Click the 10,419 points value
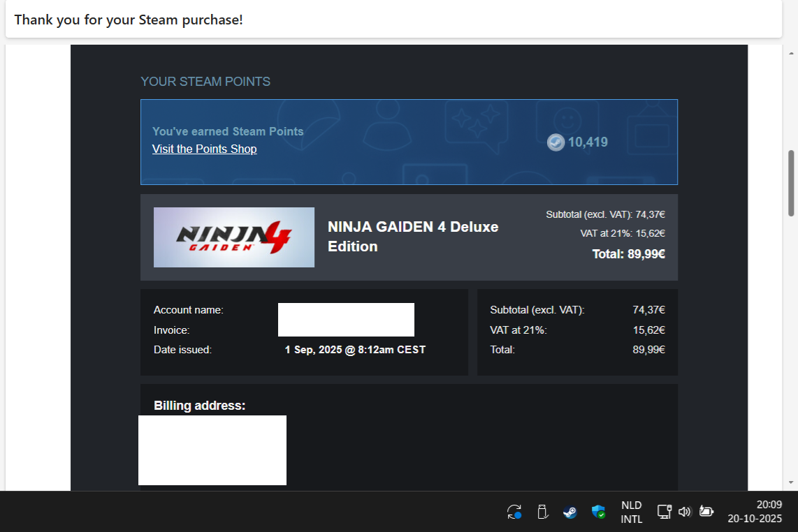The height and width of the screenshot is (532, 798). coord(588,142)
